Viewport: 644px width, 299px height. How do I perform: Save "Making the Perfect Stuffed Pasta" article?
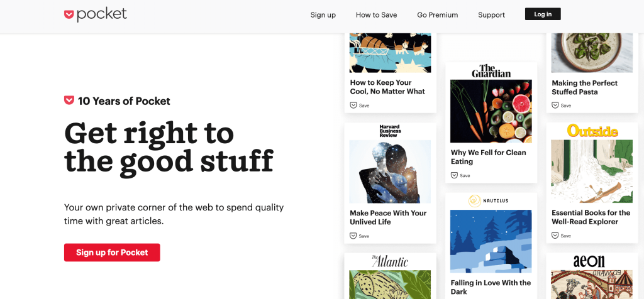click(x=561, y=106)
